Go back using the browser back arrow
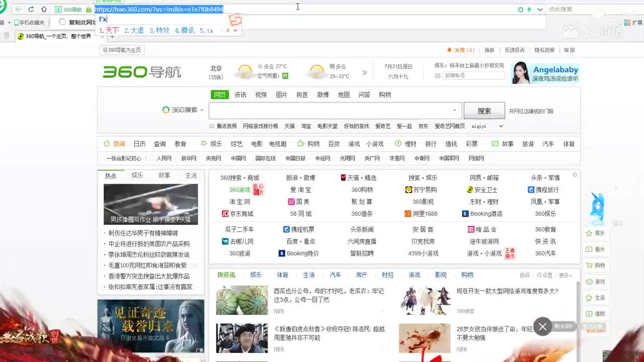The image size is (644, 362). coord(19,9)
